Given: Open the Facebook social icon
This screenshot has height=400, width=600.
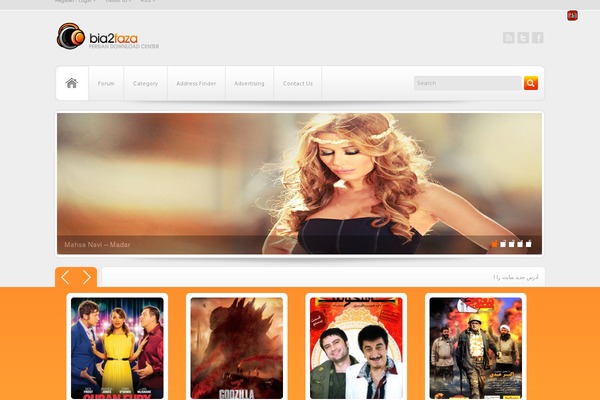Looking at the screenshot, I should click(x=538, y=38).
